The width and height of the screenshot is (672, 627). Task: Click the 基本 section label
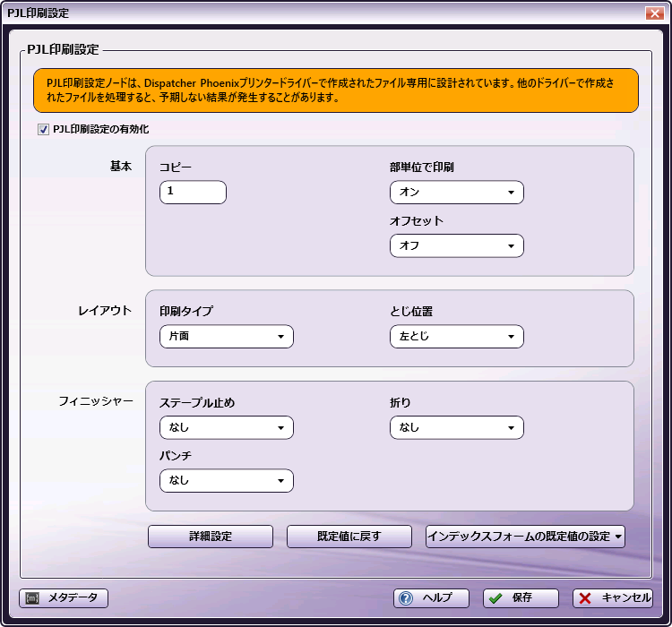pos(121,167)
